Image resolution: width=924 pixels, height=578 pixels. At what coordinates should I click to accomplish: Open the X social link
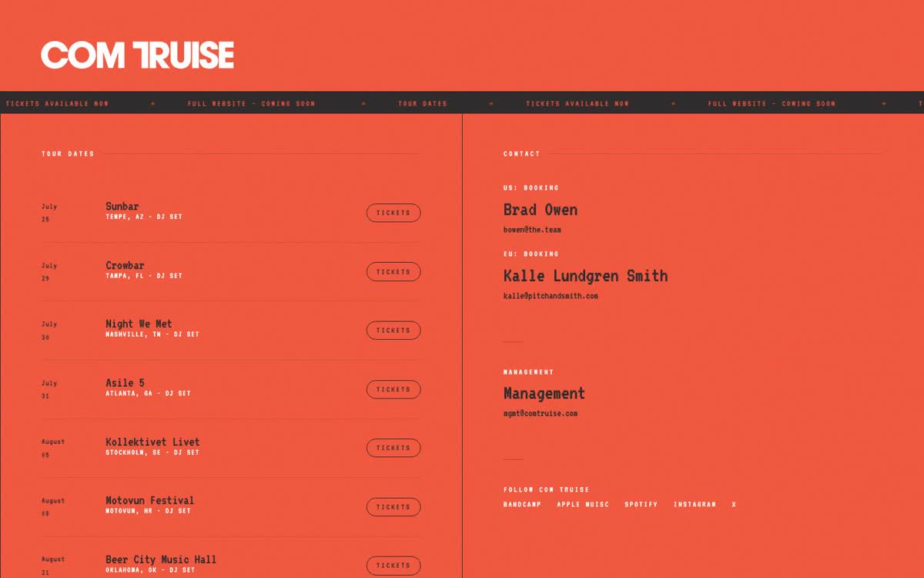(734, 505)
